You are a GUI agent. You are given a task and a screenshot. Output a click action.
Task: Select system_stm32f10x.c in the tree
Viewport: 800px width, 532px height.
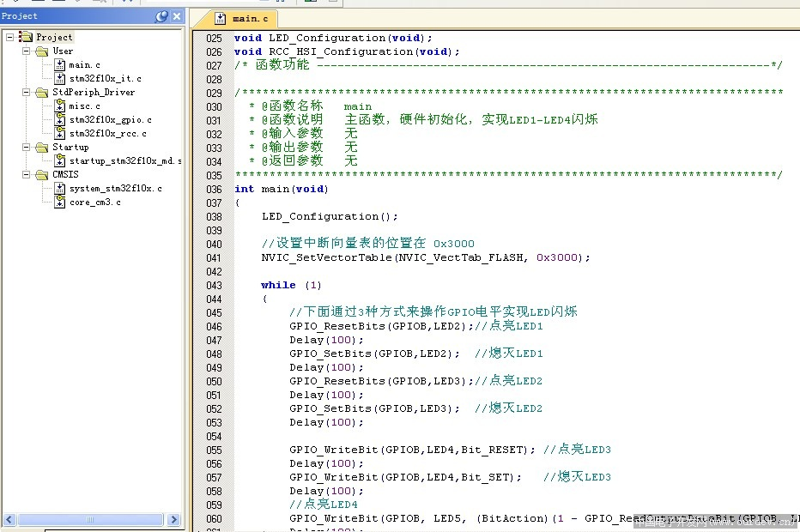point(116,189)
